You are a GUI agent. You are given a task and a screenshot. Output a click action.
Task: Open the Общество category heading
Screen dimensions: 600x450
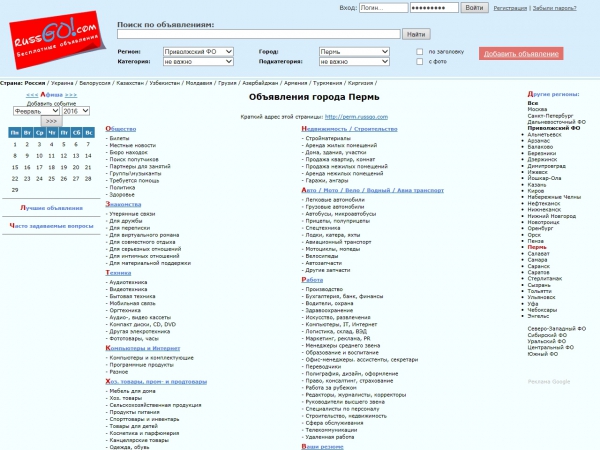click(x=121, y=129)
